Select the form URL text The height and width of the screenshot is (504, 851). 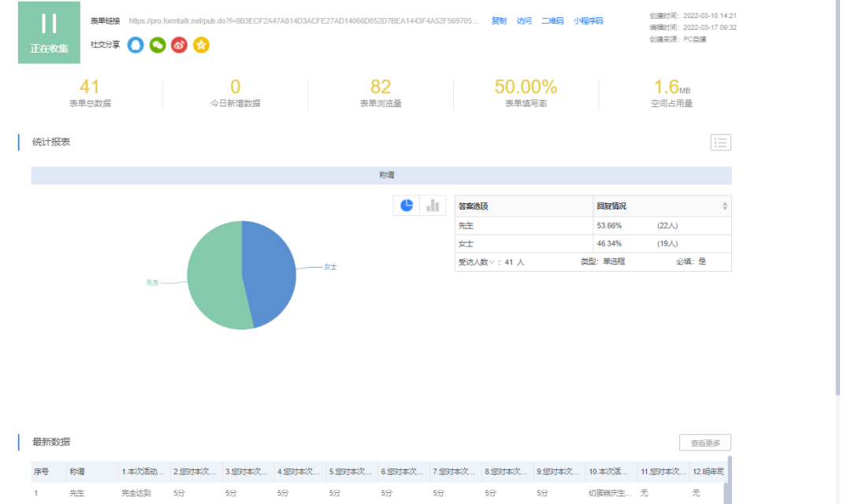(304, 20)
